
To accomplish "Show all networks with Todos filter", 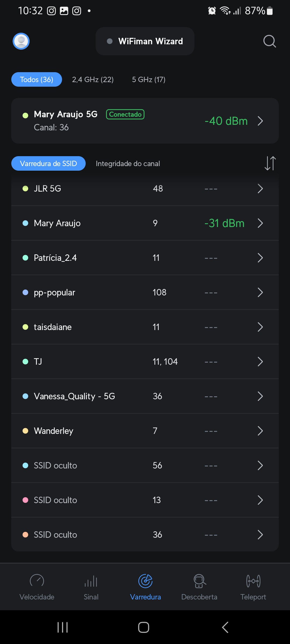I will (37, 80).
